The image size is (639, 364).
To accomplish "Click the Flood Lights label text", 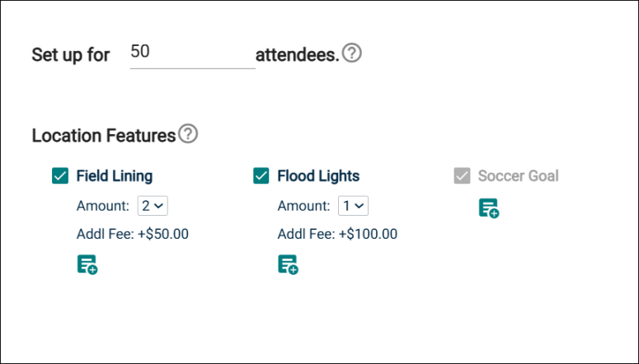I will 318,176.
